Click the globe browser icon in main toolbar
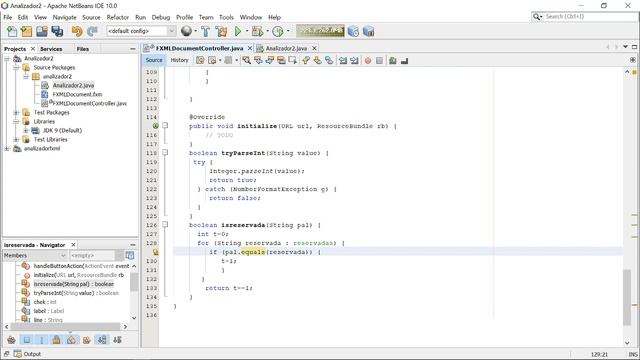 pyautogui.click(x=186, y=31)
